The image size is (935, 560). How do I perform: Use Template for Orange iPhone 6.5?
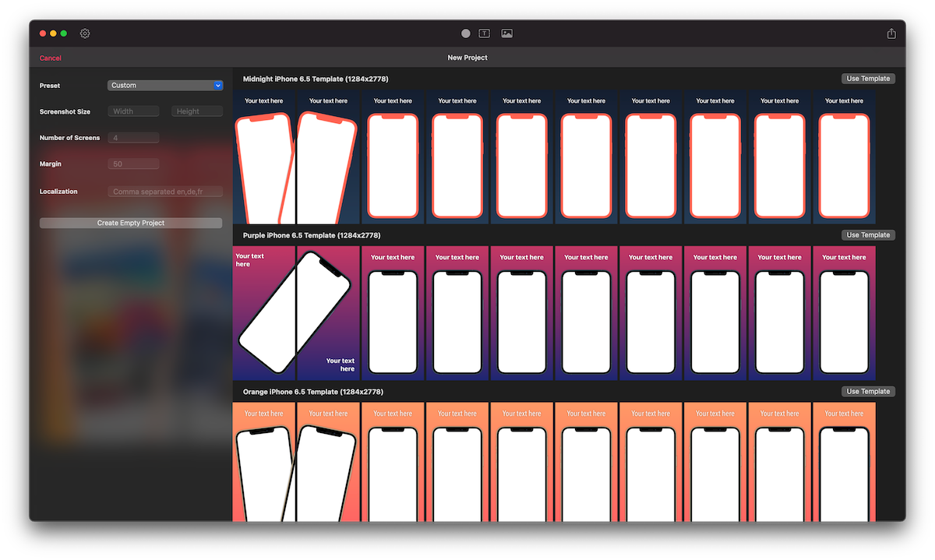point(868,392)
